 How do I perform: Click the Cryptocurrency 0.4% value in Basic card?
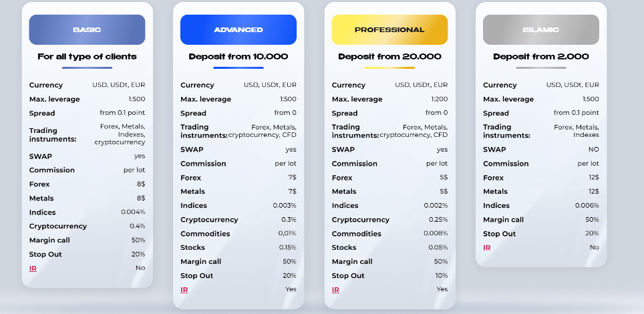tap(137, 226)
